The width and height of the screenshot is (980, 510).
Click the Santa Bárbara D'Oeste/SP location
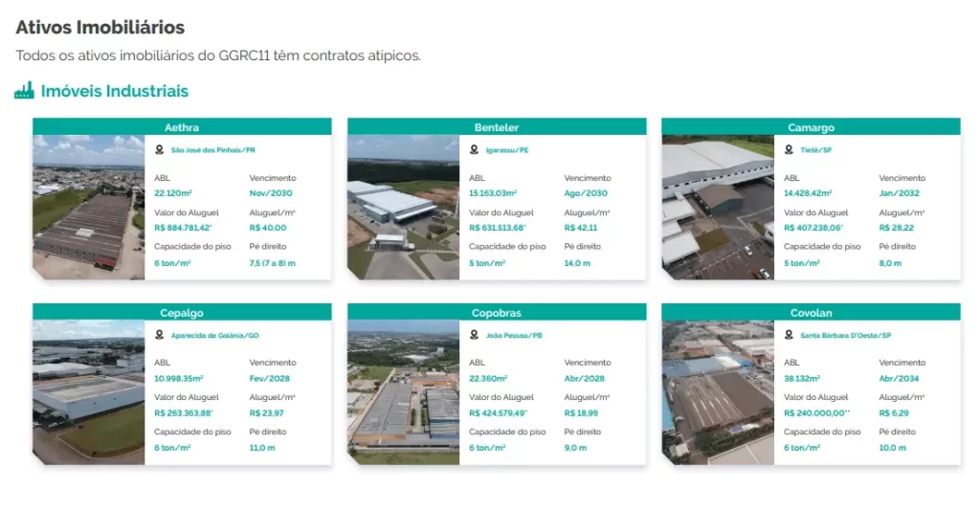[846, 335]
